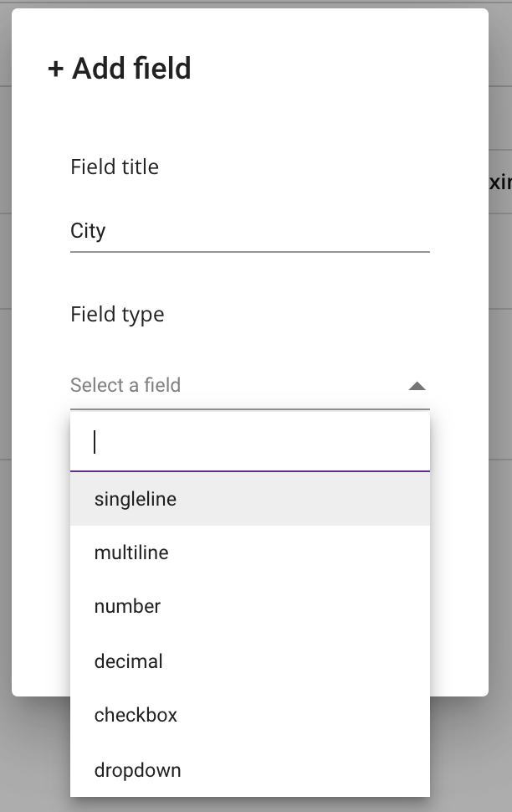Screen dimensions: 512x812
Task: Choose the "multiline" option
Action: click(x=130, y=552)
